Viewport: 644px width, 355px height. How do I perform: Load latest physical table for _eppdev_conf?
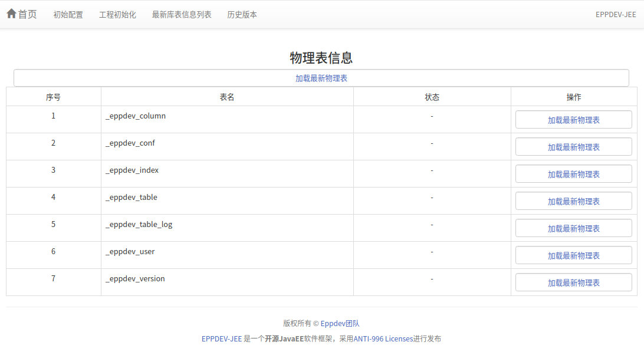pyautogui.click(x=573, y=147)
